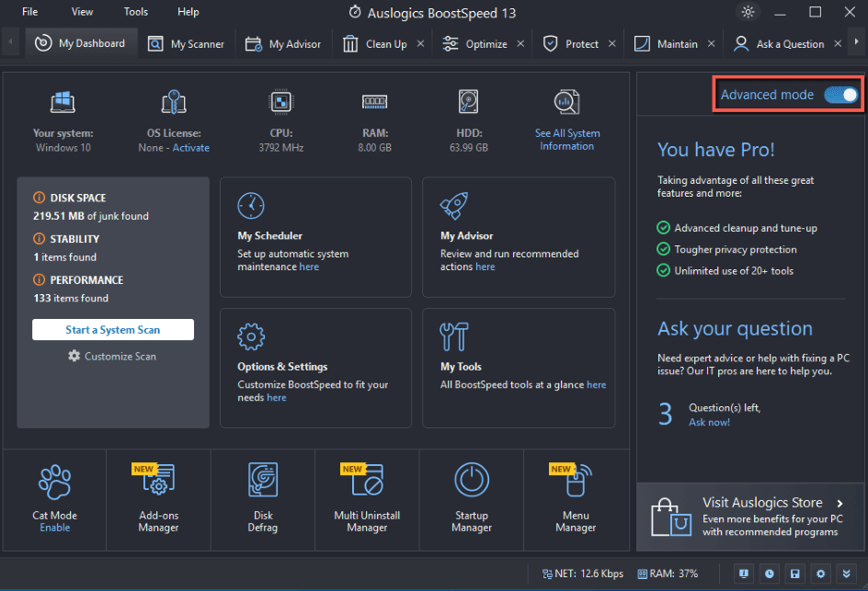Select the My Dashboard tab
The image size is (868, 591).
81,43
